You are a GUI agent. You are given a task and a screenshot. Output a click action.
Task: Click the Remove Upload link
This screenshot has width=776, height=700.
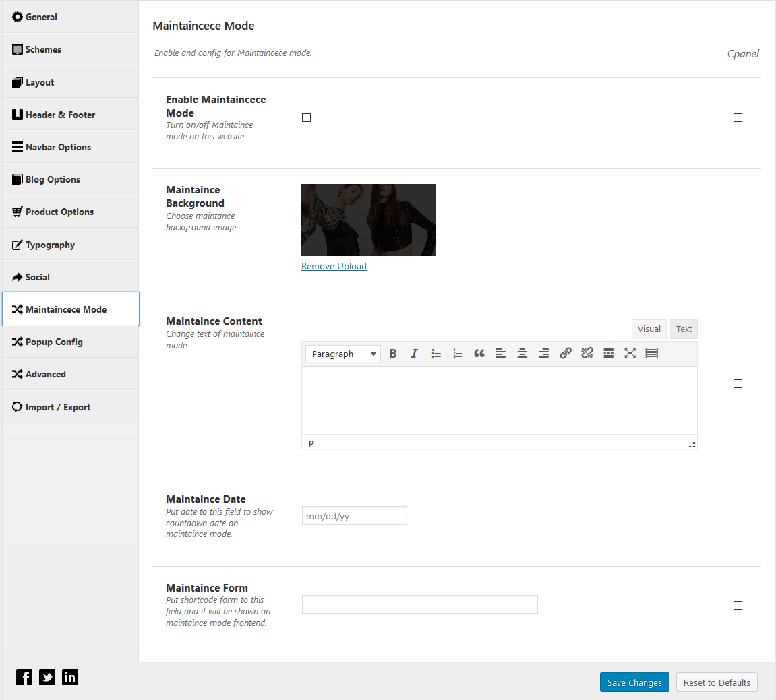334,266
